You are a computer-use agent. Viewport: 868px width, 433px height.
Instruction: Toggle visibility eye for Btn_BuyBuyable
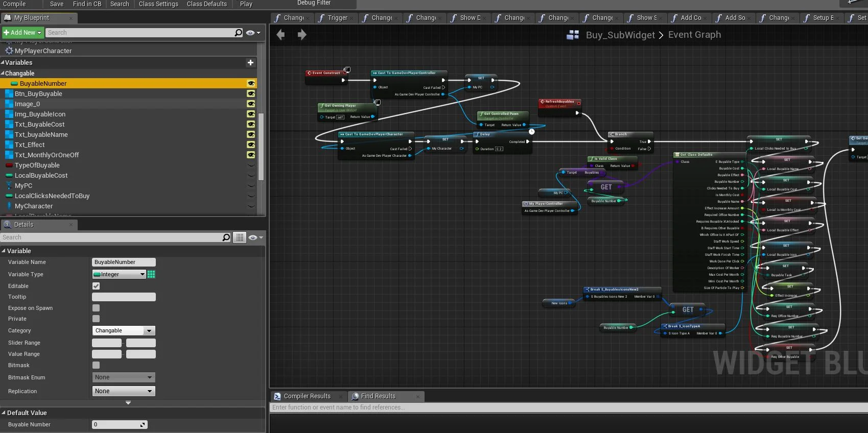point(251,93)
